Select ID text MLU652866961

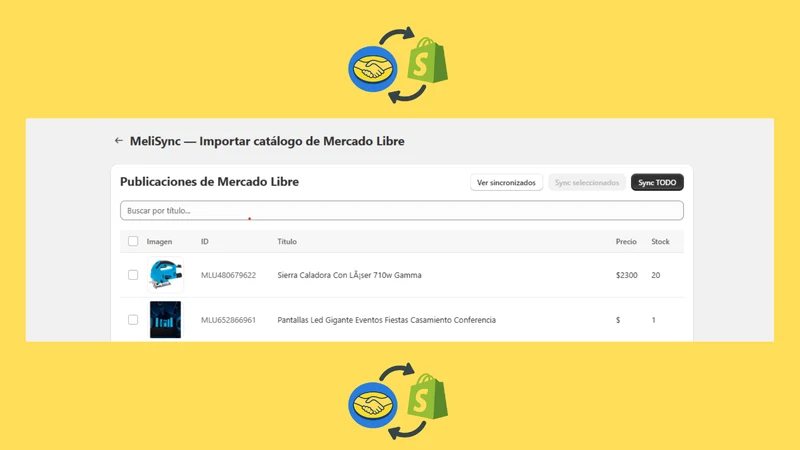click(x=228, y=320)
